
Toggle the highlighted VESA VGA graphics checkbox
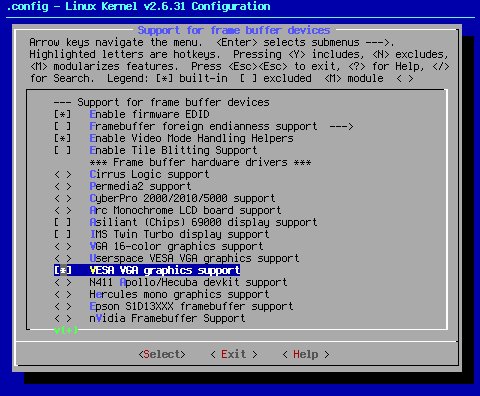coord(62,270)
